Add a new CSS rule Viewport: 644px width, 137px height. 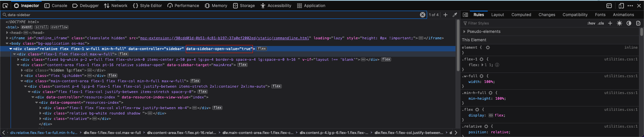(x=610, y=23)
